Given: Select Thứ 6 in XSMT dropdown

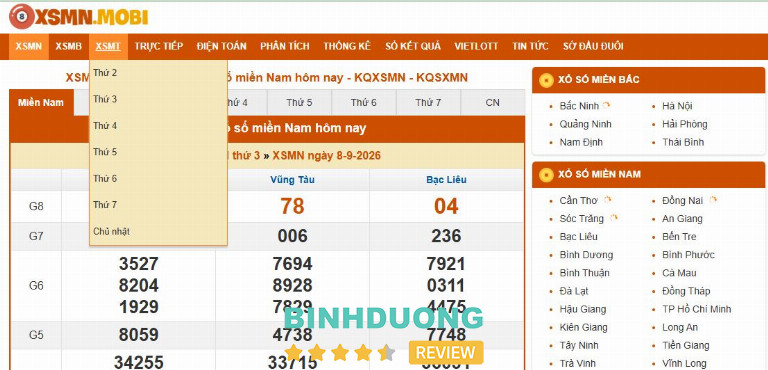Looking at the screenshot, I should (x=158, y=179).
